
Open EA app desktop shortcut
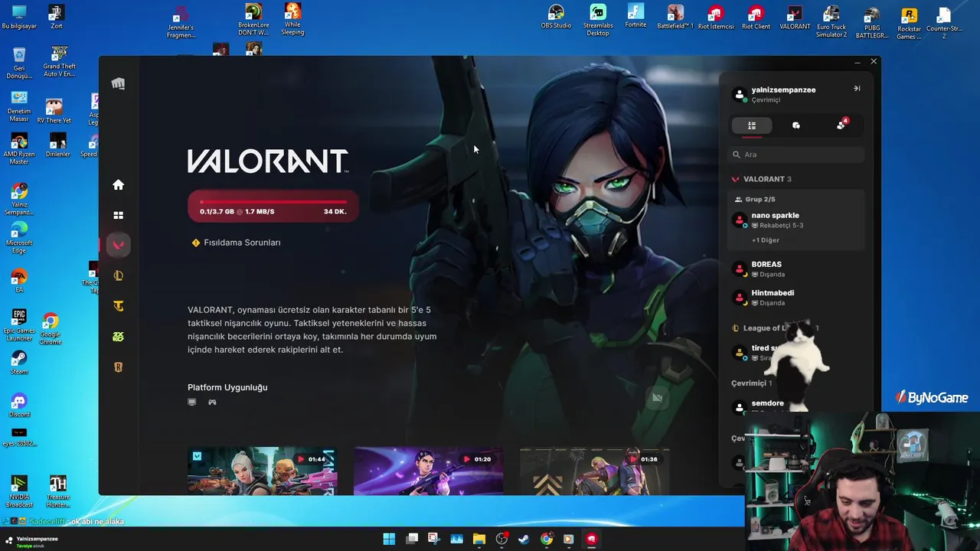(x=19, y=281)
